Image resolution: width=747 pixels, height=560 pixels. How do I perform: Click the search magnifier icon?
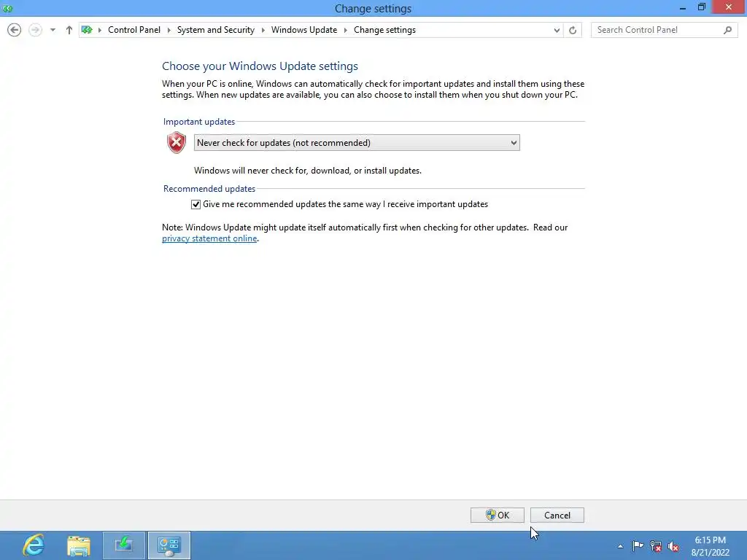727,30
